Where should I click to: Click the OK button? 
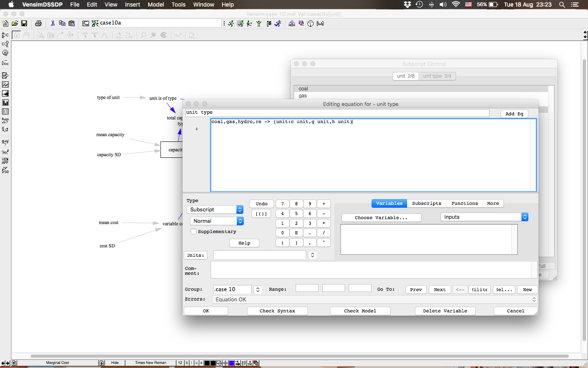pyautogui.click(x=206, y=311)
